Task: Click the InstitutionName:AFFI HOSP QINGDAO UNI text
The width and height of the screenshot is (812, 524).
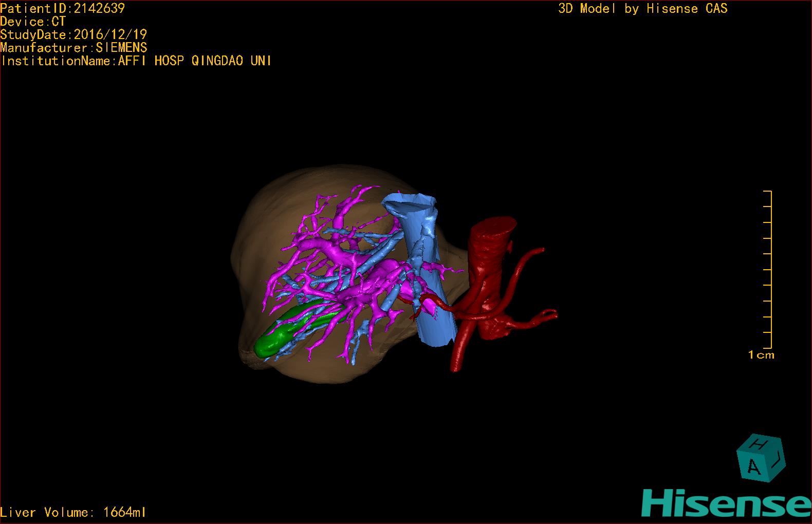Action: (x=136, y=61)
